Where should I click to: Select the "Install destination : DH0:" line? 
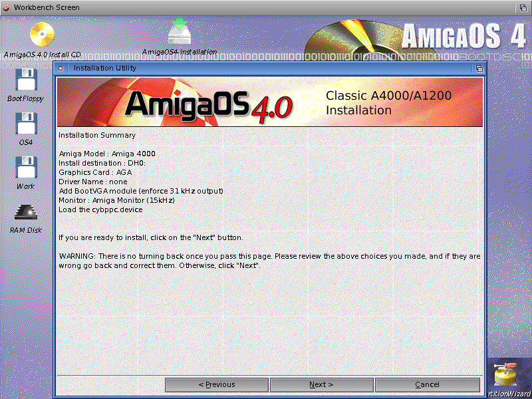coord(102,163)
